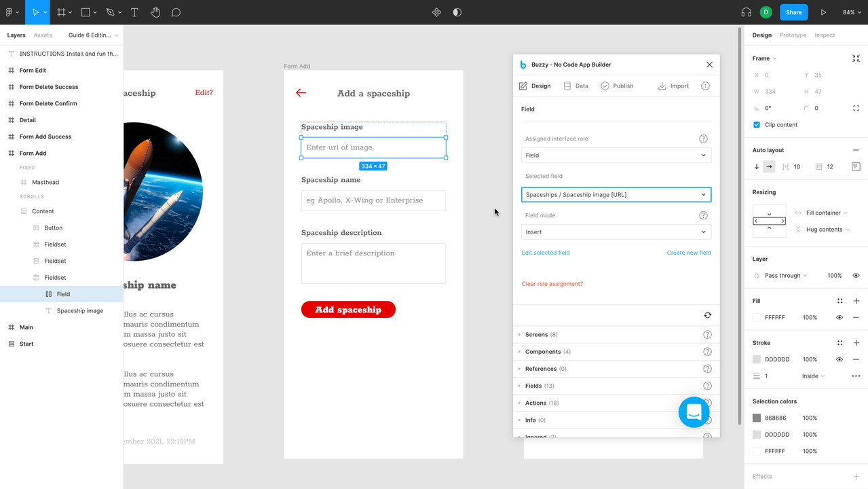Toggle the Clip content checkbox
The image size is (868, 489).
(x=757, y=125)
